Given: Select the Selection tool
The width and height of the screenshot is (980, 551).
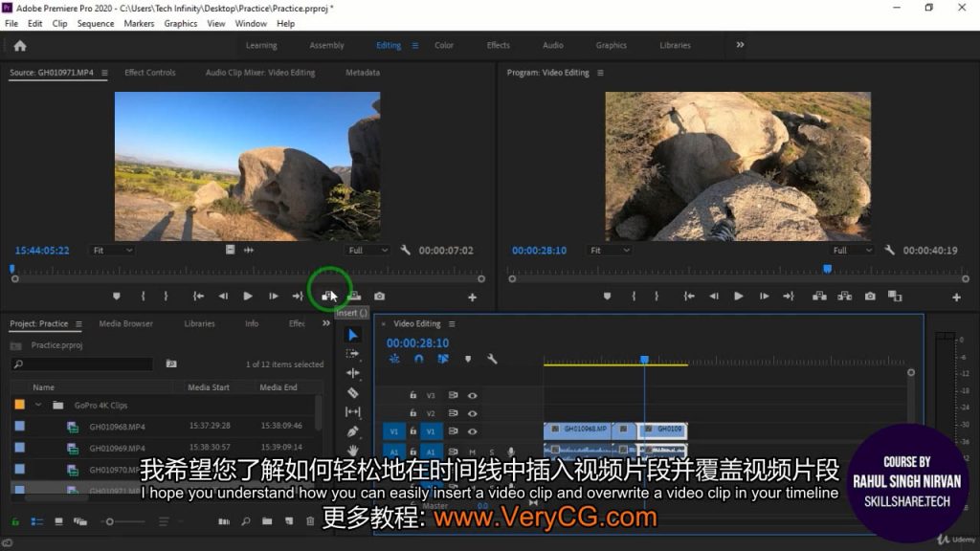Looking at the screenshot, I should click(x=352, y=335).
